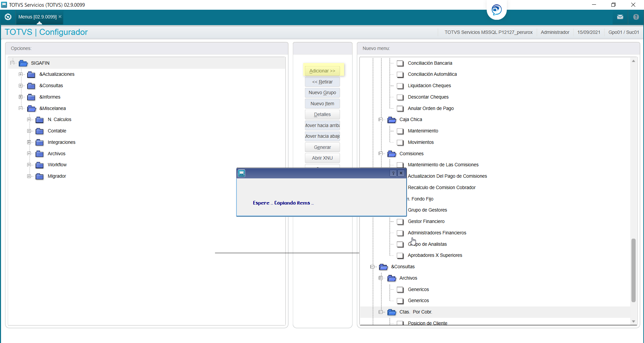This screenshot has height=343, width=644.
Task: Select the N. Calculos folder icon
Action: [x=40, y=120]
